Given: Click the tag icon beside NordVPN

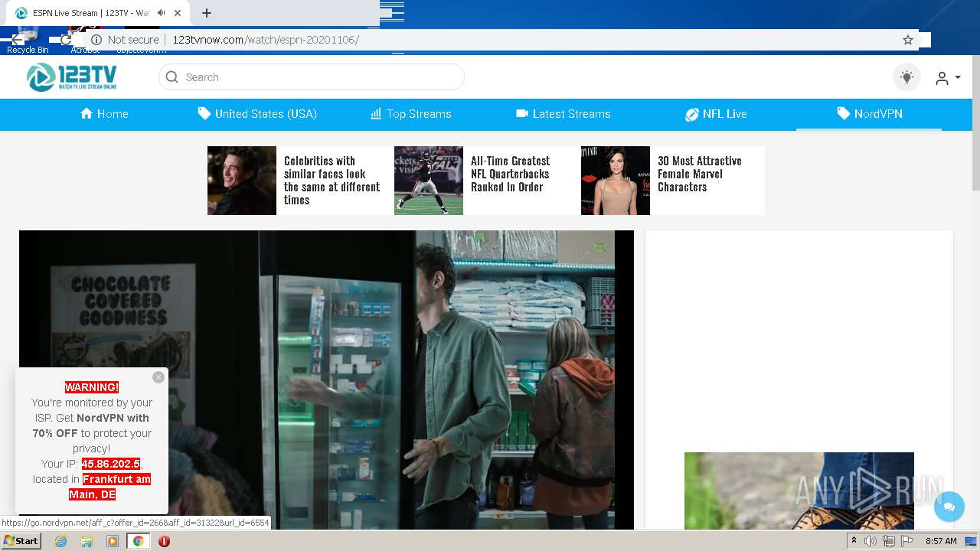Looking at the screenshot, I should tap(843, 113).
